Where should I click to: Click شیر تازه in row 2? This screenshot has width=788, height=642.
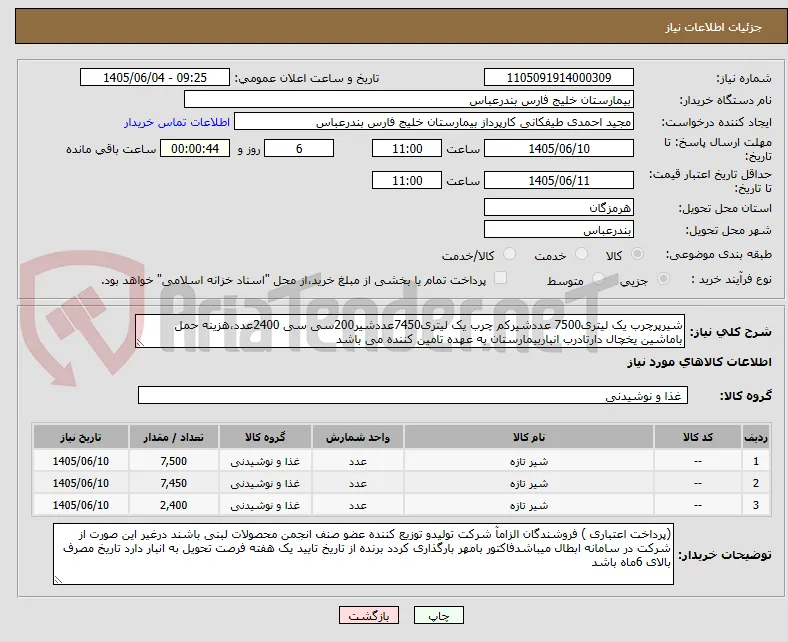coord(529,484)
